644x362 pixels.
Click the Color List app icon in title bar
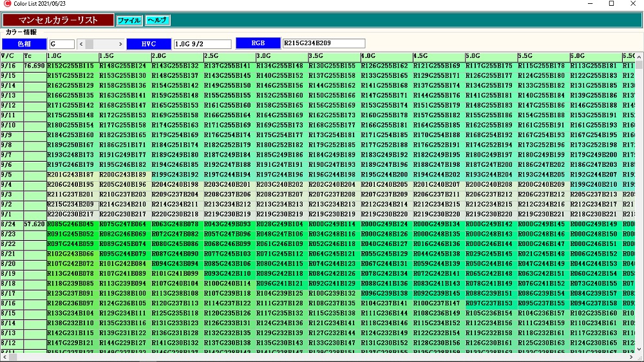point(7,4)
